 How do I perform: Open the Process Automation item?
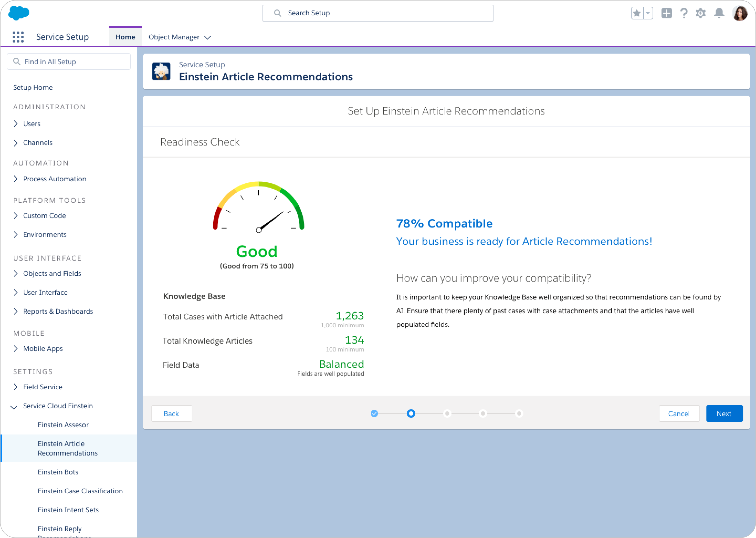click(55, 179)
